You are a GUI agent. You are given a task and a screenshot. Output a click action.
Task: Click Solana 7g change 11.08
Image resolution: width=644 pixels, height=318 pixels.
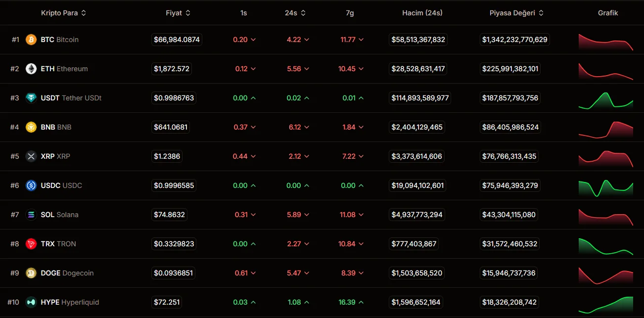click(x=352, y=215)
